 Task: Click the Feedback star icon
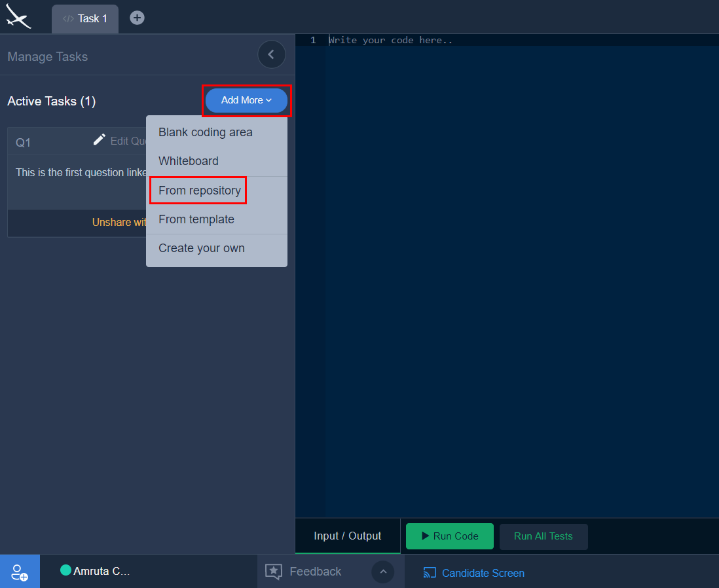coord(273,571)
